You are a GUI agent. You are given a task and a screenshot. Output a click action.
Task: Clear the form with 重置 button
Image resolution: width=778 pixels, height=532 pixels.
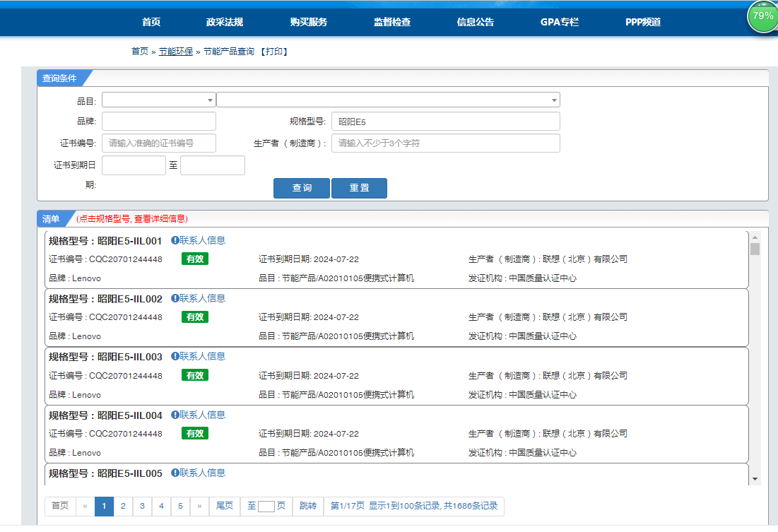pyautogui.click(x=359, y=188)
